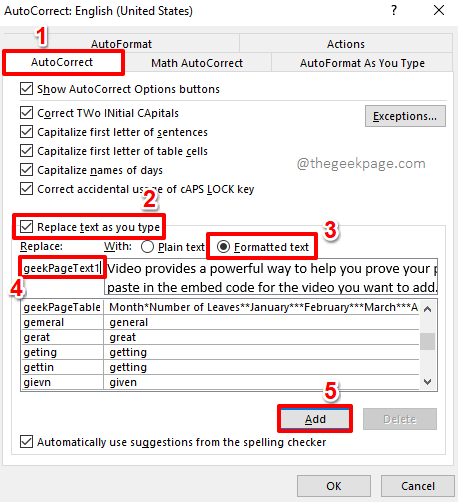
Task: Select the Plain text radio option
Action: (x=147, y=247)
